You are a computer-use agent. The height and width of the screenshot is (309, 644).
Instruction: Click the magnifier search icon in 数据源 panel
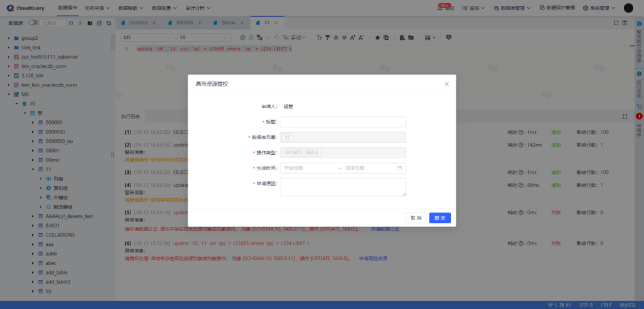click(71, 23)
